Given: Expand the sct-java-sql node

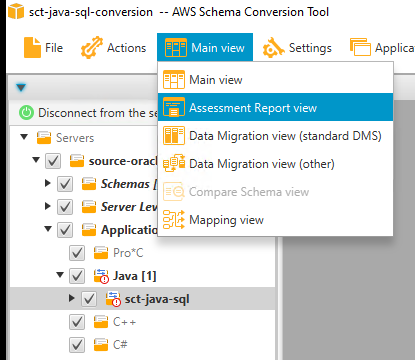Looking at the screenshot, I should pos(72,298).
